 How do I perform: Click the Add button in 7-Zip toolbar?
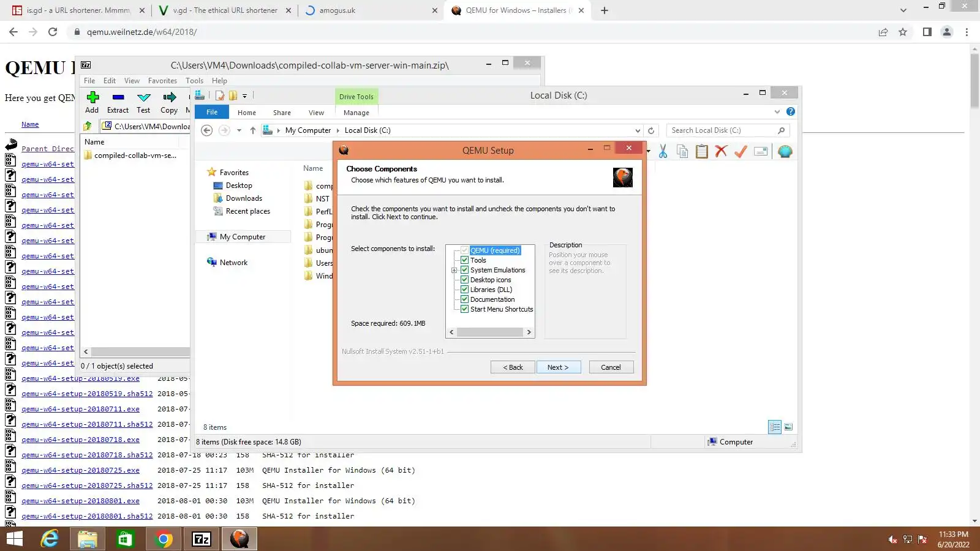point(92,102)
